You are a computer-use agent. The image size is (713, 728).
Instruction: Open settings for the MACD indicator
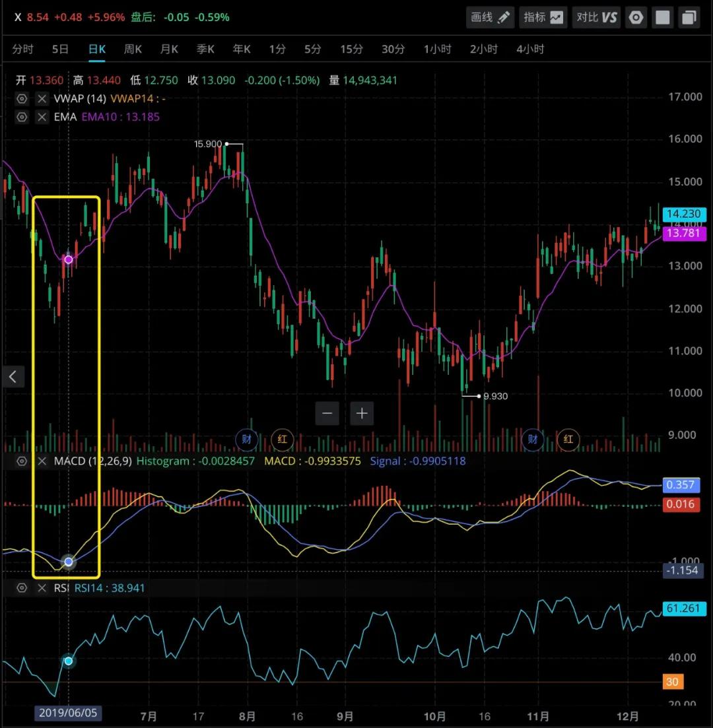[x=22, y=461]
